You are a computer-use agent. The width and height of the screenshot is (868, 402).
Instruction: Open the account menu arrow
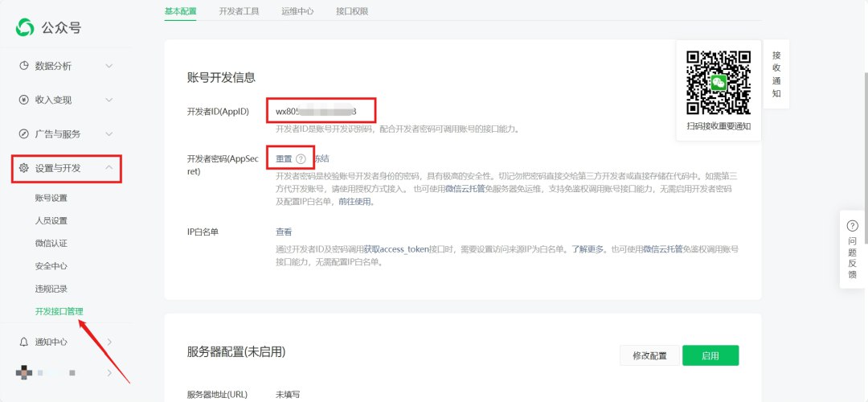coord(109,372)
